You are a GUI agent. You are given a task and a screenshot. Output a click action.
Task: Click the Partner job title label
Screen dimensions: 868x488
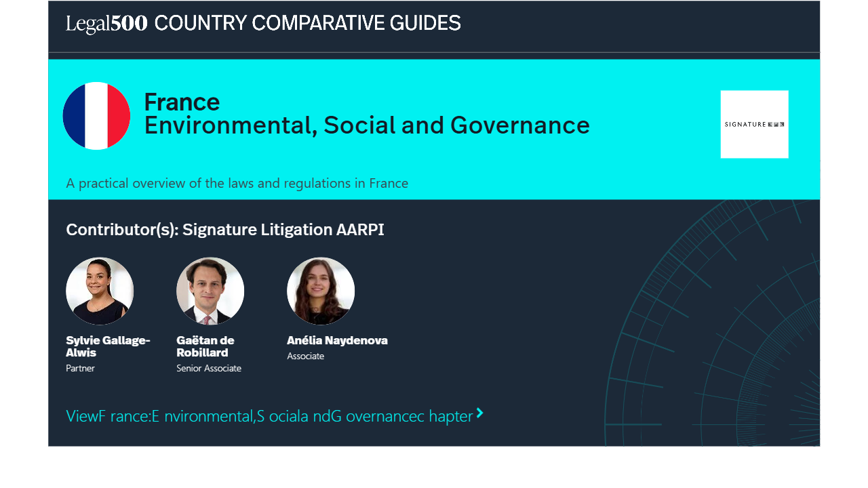coord(80,369)
